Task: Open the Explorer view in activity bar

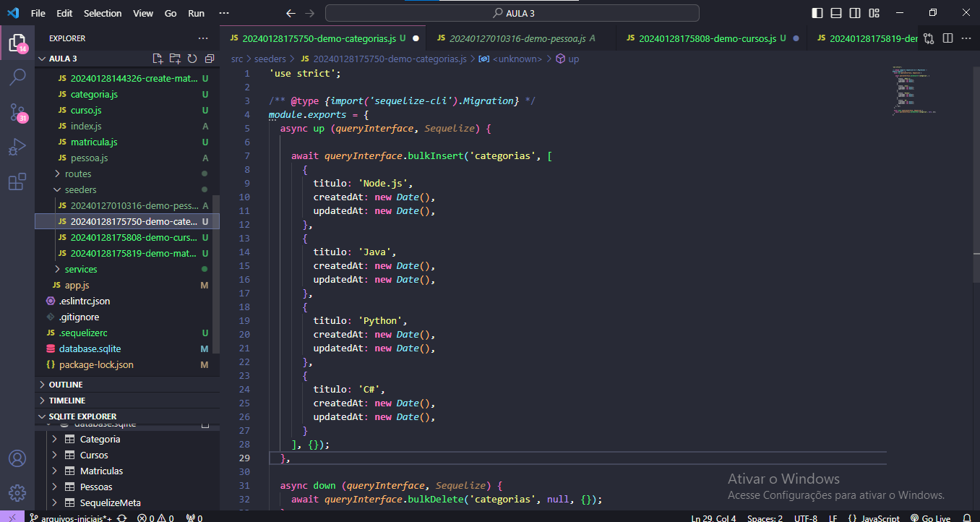Action: [17, 43]
